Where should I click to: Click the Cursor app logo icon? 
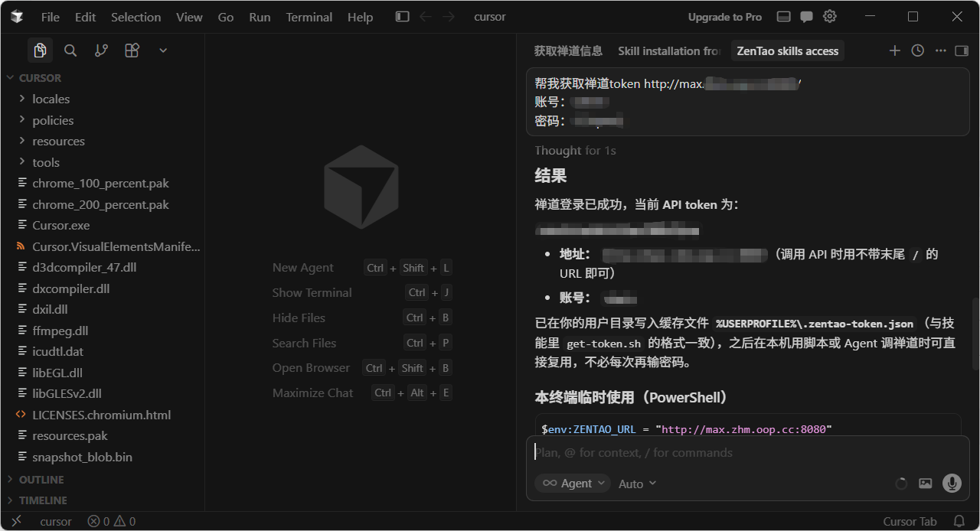pos(17,17)
